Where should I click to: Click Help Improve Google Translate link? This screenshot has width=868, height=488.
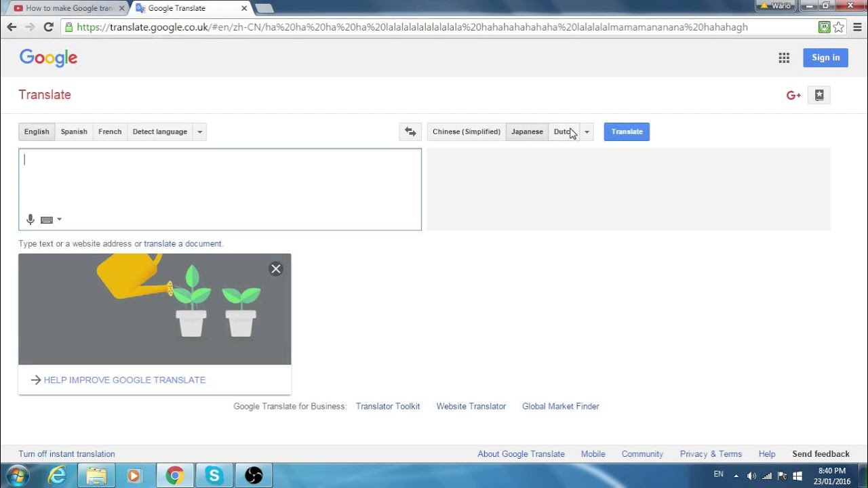[x=124, y=380]
